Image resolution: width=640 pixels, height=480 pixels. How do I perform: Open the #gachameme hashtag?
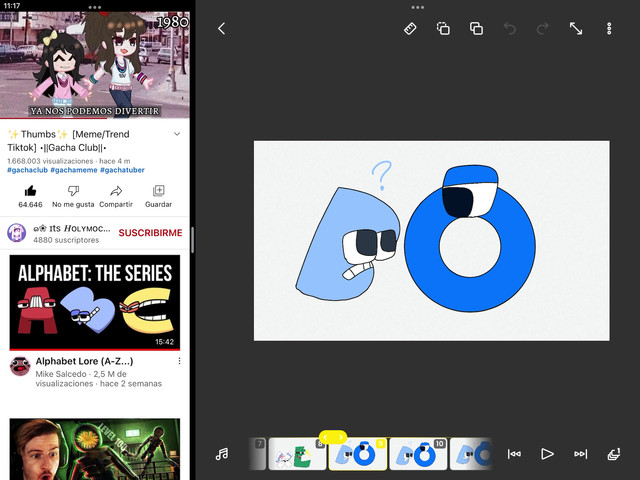click(x=74, y=170)
